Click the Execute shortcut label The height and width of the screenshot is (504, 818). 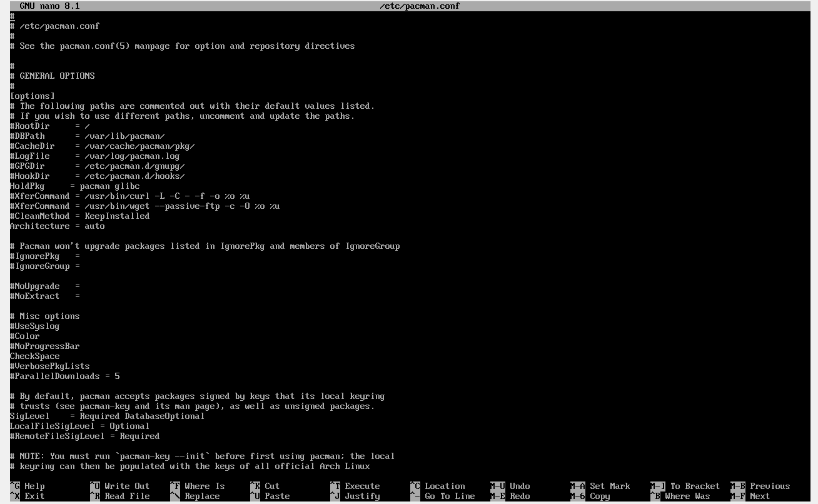361,486
